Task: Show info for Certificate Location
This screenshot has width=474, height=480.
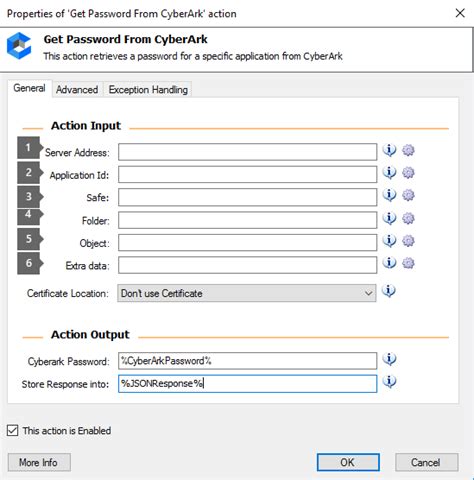Action: 389,291
